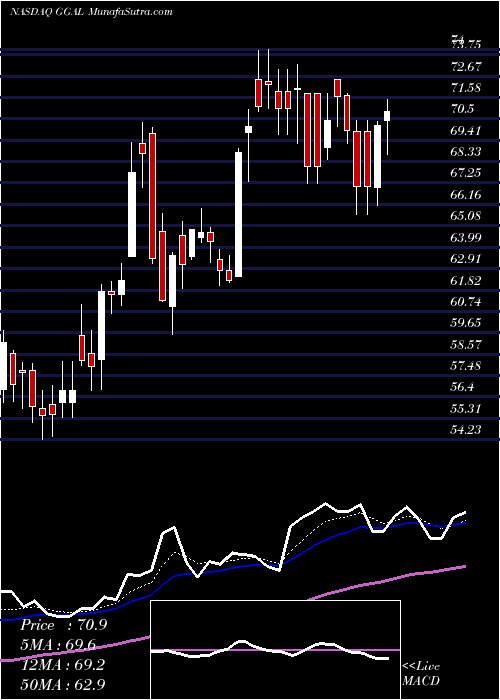Select the 67.25 axis value

[467, 173]
